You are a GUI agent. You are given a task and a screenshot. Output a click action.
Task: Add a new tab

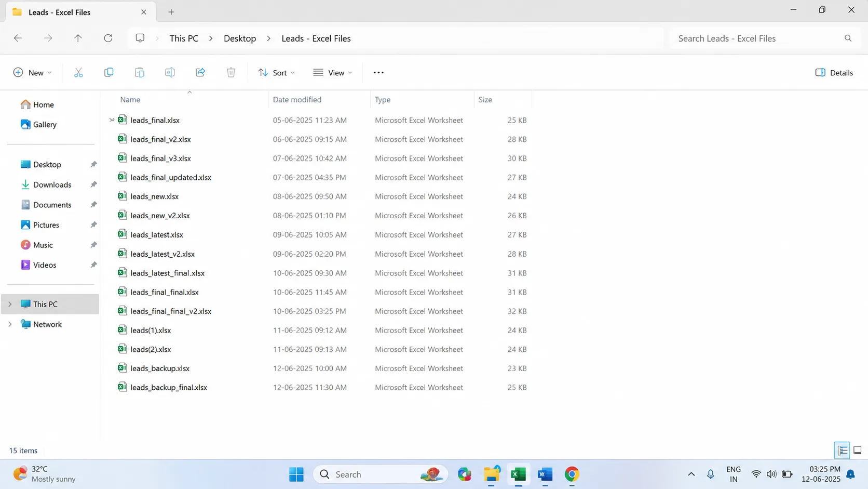click(171, 12)
